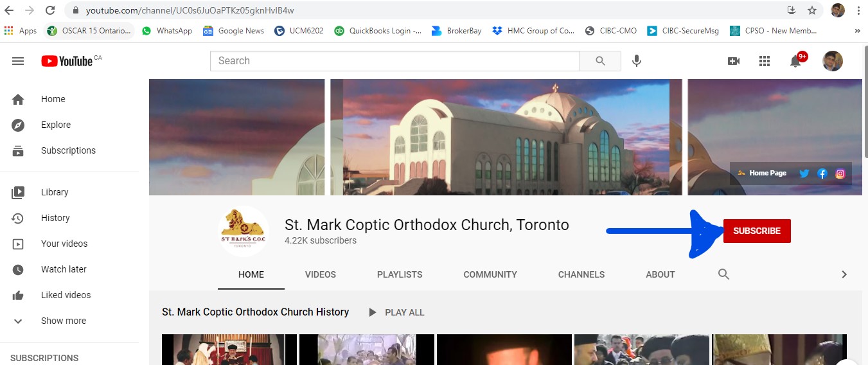Go back in browser
Screen dimensions: 868x365
9,11
